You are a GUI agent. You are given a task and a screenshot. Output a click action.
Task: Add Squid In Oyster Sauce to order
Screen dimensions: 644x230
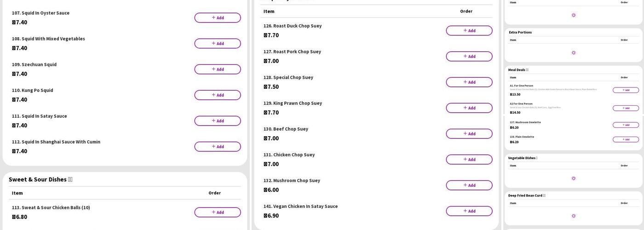click(x=217, y=18)
